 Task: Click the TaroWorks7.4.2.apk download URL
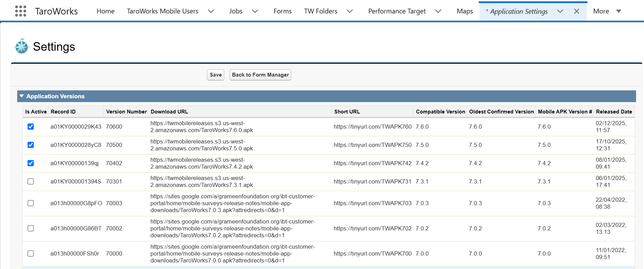pyautogui.click(x=201, y=163)
